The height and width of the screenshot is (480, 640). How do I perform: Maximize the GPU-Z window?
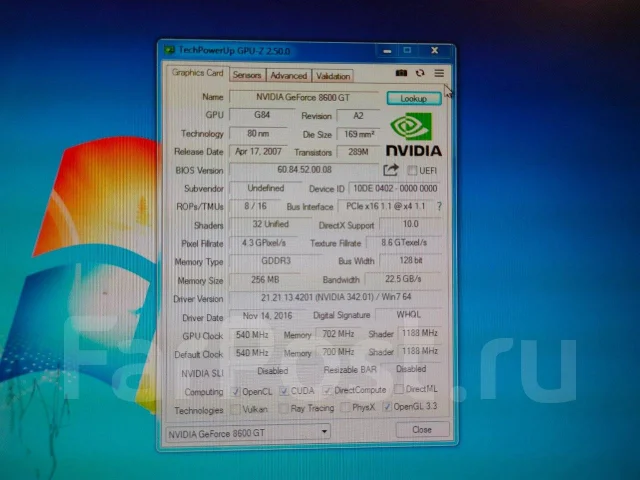tap(407, 50)
